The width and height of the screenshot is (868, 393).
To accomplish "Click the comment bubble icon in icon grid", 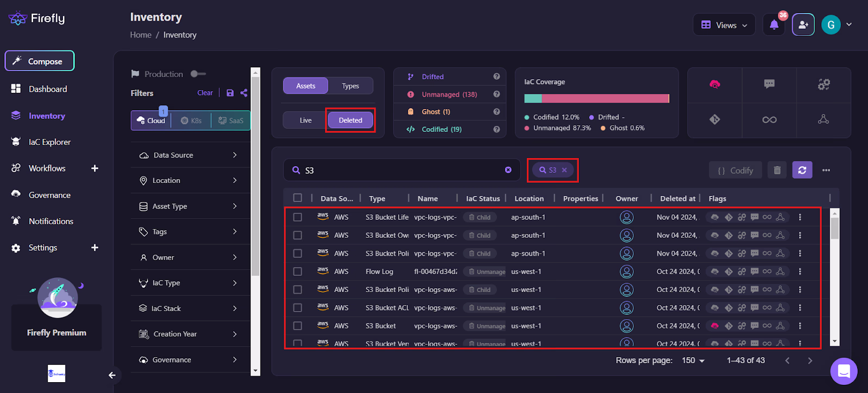I will coord(769,84).
